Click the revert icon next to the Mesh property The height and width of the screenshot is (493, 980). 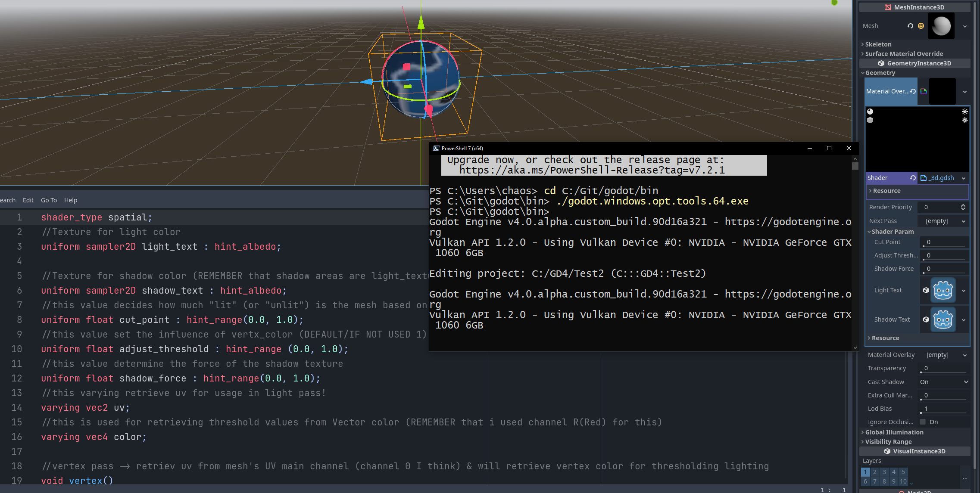coord(910,26)
